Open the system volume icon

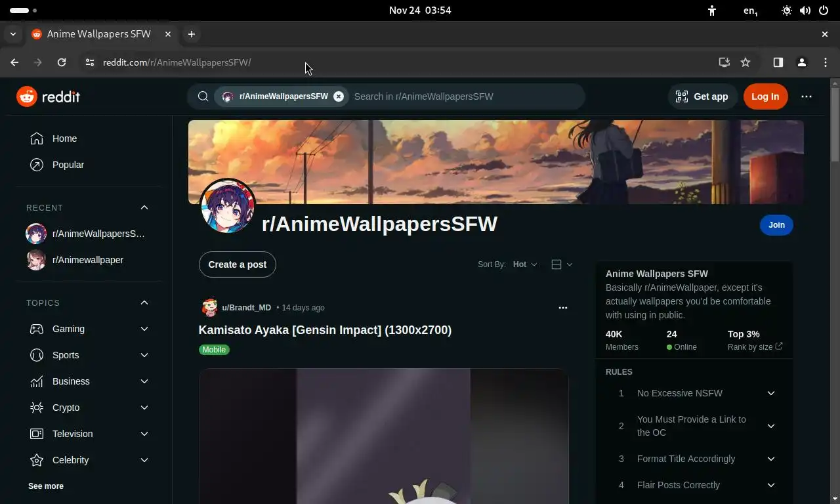coord(805,10)
